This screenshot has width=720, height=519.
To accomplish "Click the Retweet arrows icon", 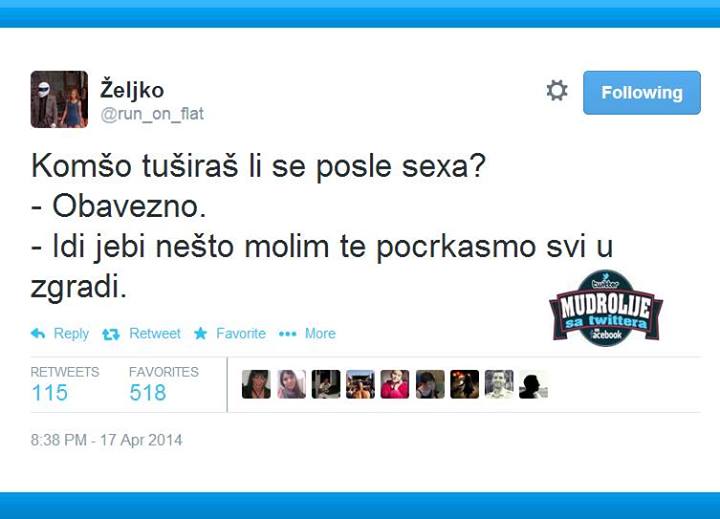I will [x=111, y=334].
